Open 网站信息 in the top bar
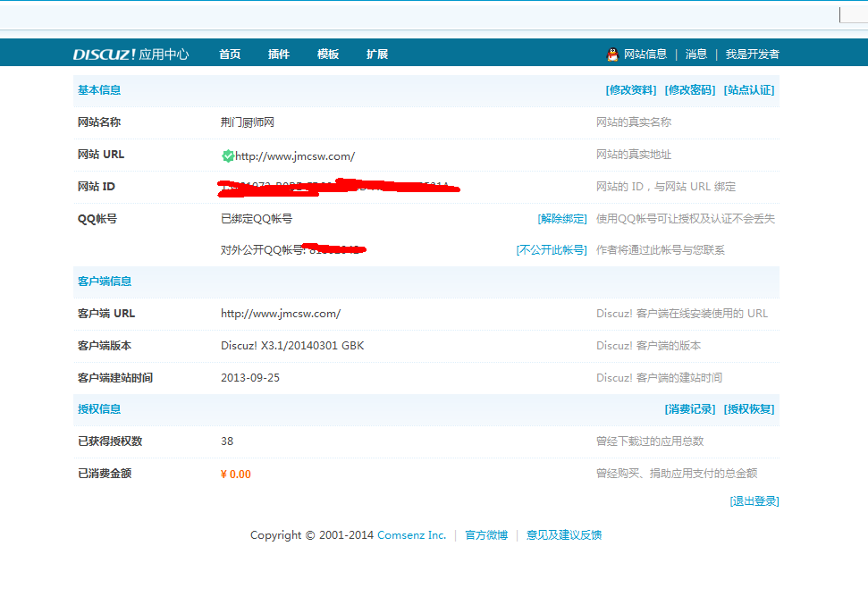This screenshot has height=605, width=868. (x=645, y=55)
